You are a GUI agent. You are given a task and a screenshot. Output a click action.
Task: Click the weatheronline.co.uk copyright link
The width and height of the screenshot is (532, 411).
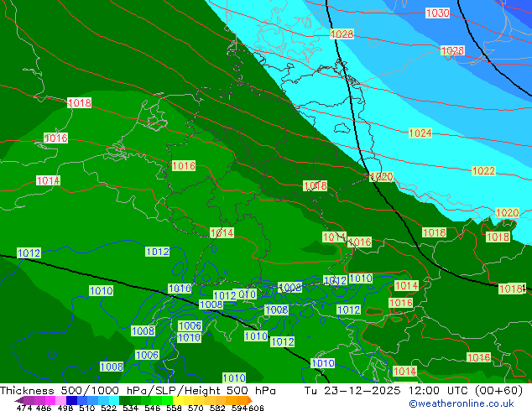tap(462, 403)
